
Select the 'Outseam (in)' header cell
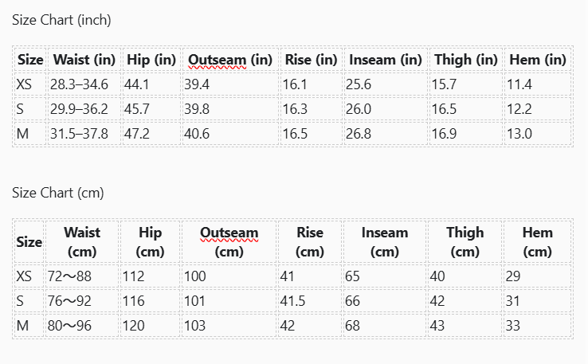(230, 60)
